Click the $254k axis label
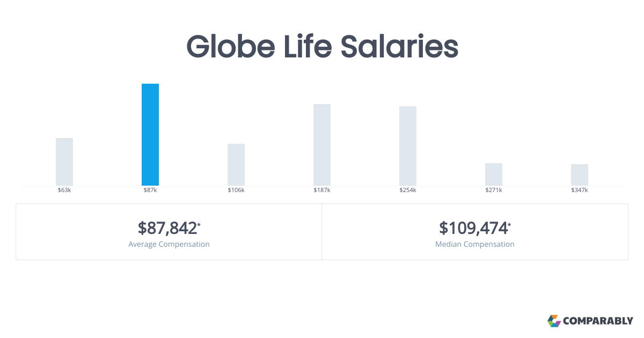The height and width of the screenshot is (338, 644). 408,190
